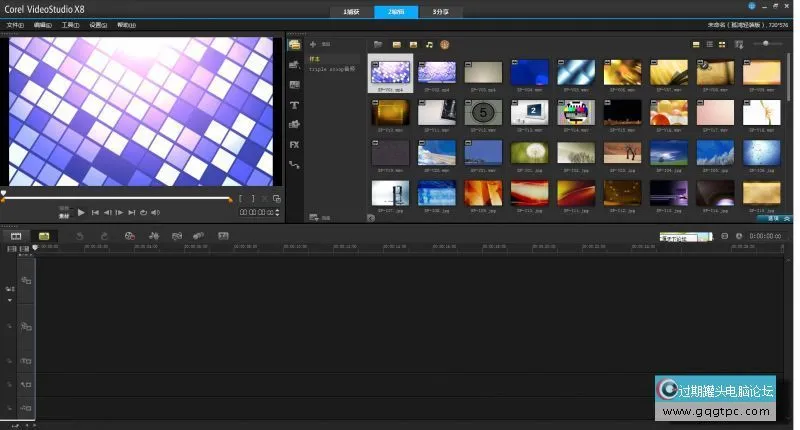Click the 添加 add folder button
This screenshot has height=430, width=800.
point(319,45)
